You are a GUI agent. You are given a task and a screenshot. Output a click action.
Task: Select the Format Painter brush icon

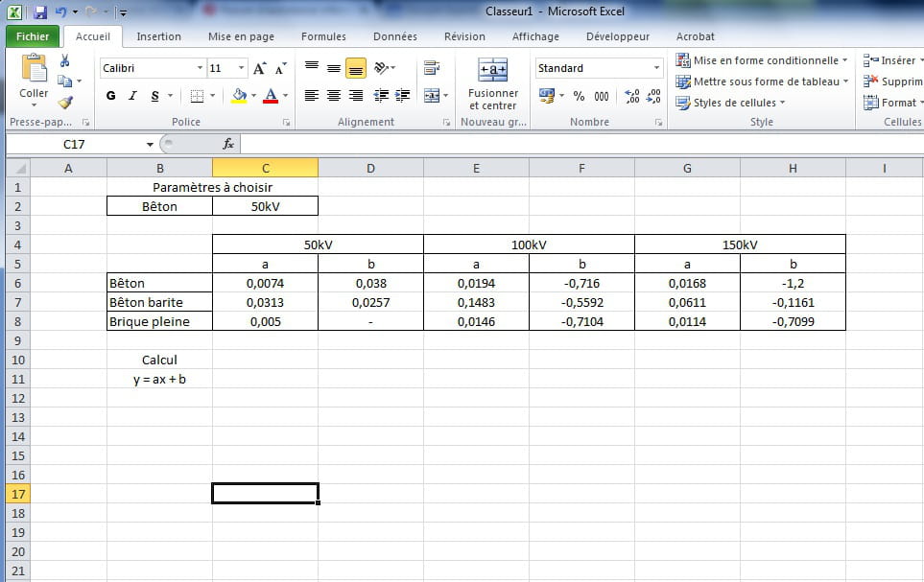(x=65, y=103)
